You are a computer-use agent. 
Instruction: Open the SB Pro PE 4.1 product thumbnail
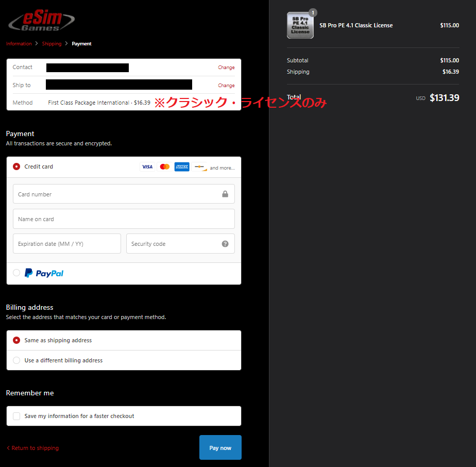pos(300,25)
